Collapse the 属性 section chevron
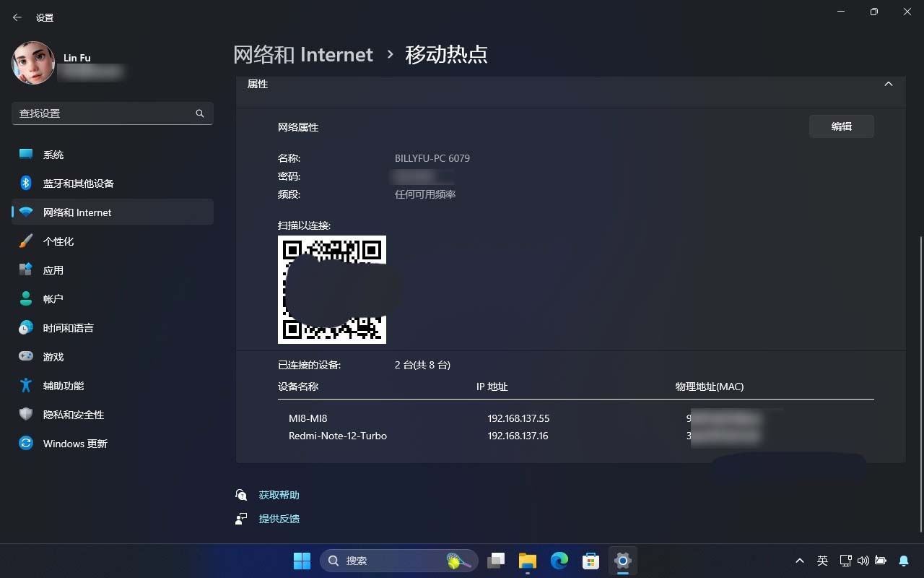 (889, 83)
